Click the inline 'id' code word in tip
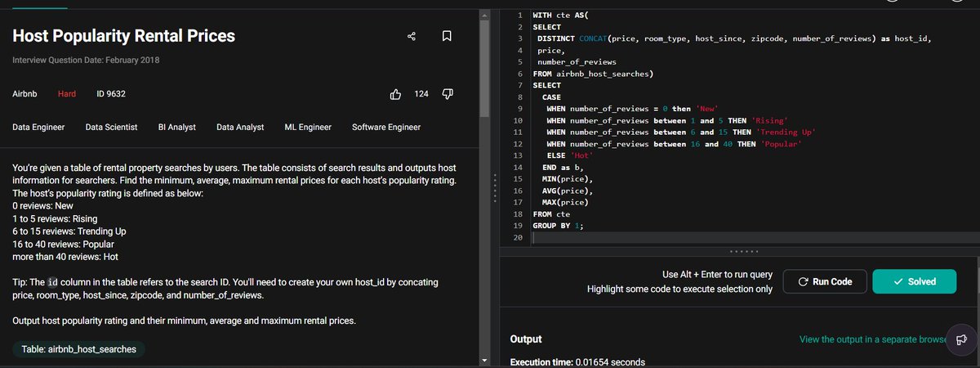980x368 pixels. [x=52, y=282]
